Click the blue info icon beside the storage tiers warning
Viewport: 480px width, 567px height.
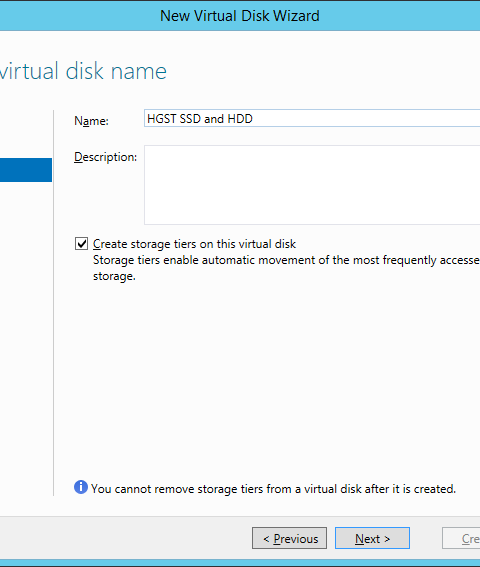click(x=81, y=487)
